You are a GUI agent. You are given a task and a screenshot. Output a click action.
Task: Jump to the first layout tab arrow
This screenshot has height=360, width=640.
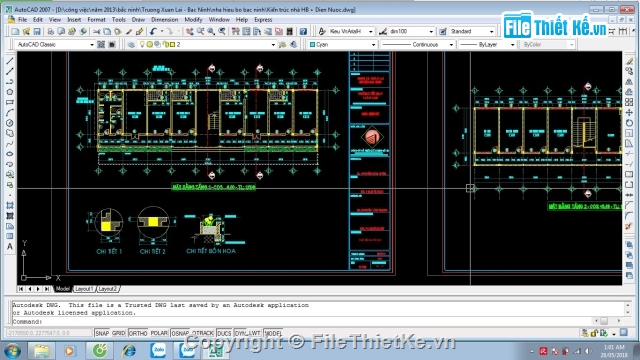coord(21,289)
